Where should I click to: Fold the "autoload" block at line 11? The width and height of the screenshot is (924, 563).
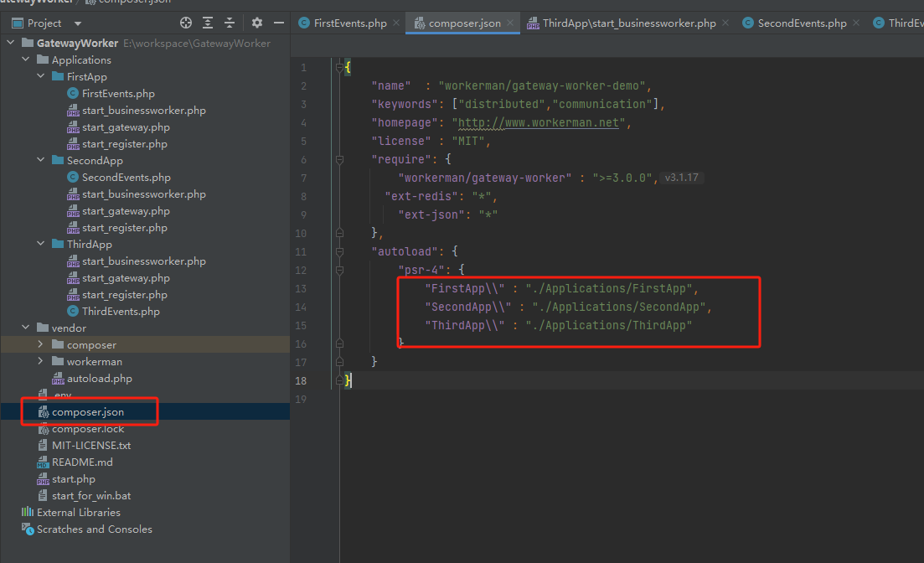(339, 251)
